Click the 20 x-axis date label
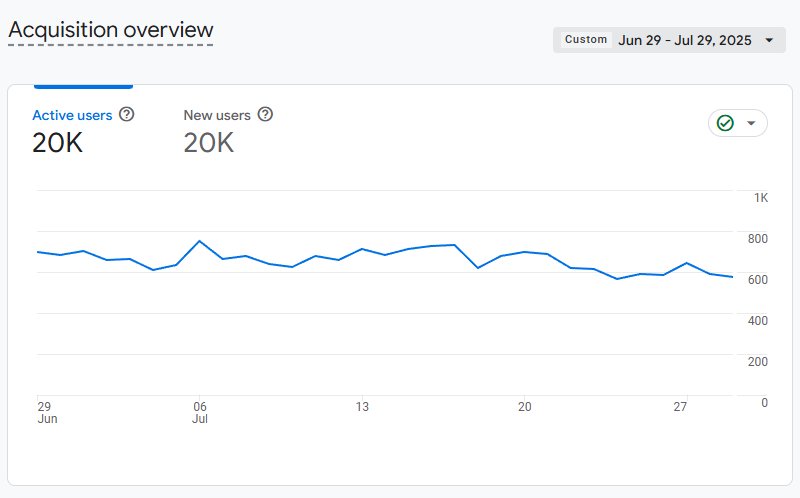 (x=524, y=407)
